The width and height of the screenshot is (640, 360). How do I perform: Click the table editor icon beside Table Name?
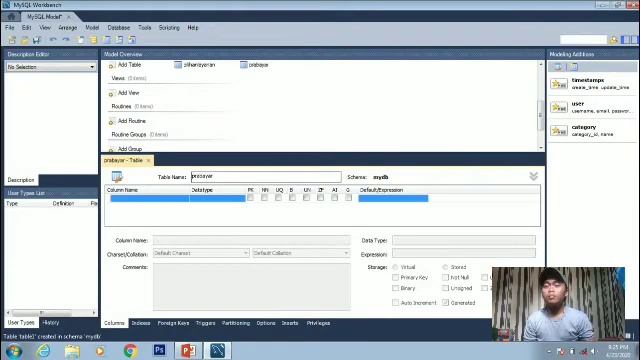117,177
